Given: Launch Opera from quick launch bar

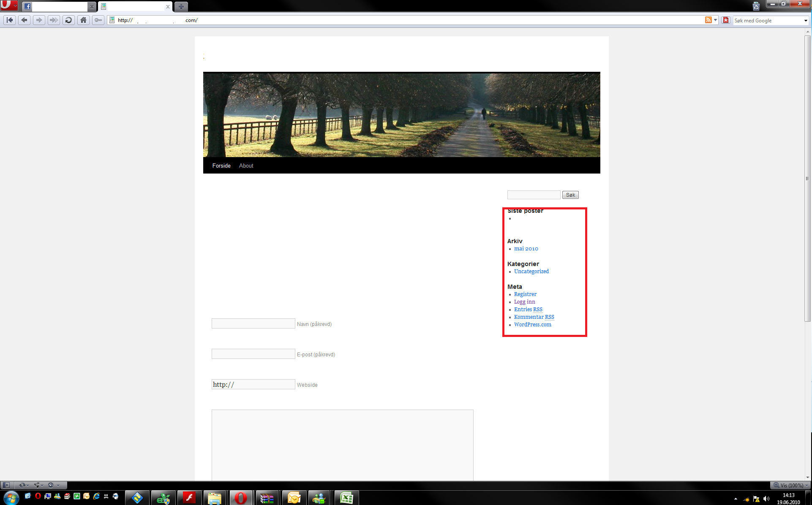Looking at the screenshot, I should (x=38, y=496).
